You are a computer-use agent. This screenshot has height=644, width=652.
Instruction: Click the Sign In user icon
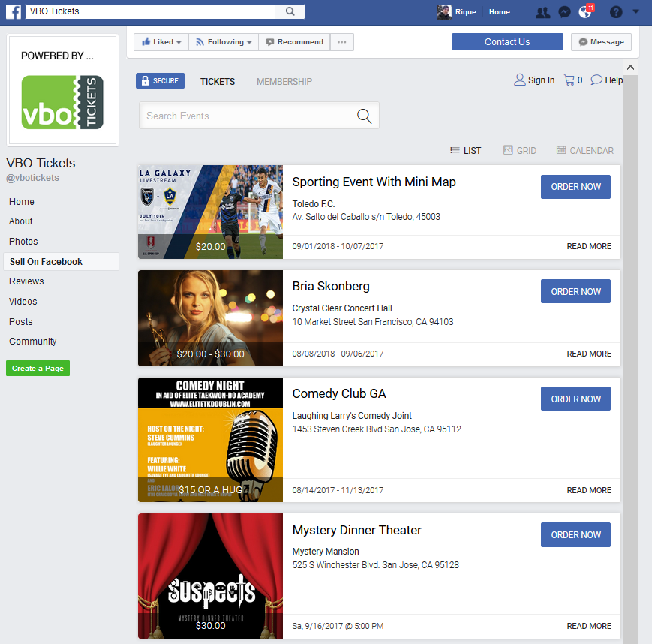click(x=519, y=80)
